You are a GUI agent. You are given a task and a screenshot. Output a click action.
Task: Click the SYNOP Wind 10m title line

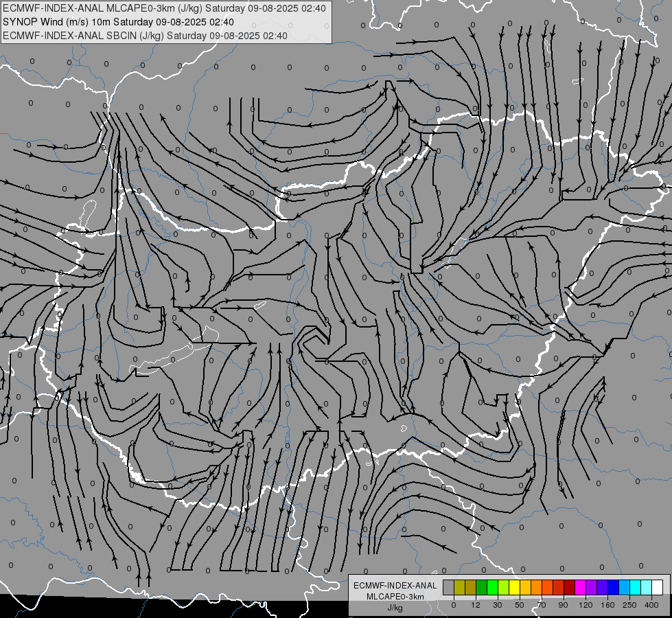118,22
